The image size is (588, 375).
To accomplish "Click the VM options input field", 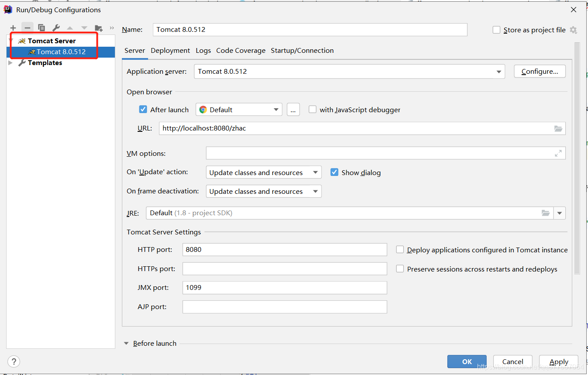I will 386,153.
